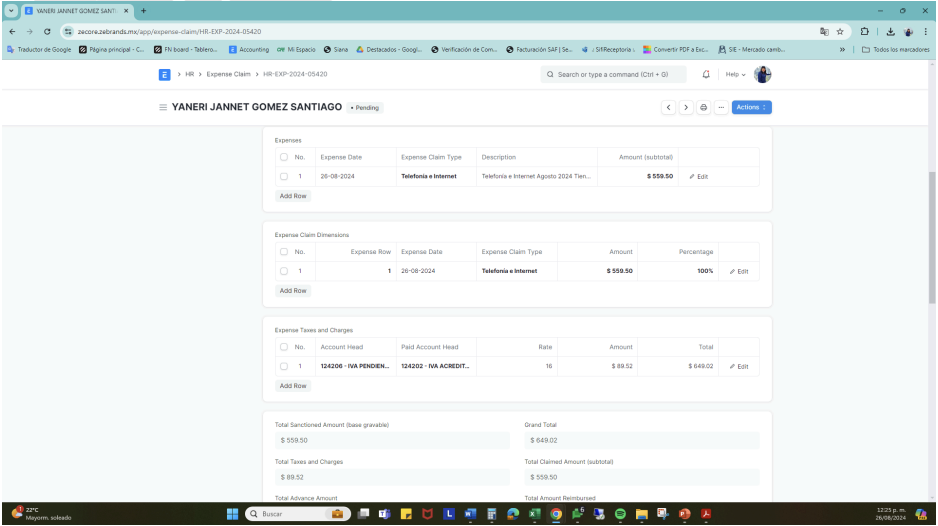Image resolution: width=938 pixels, height=526 pixels.
Task: Go to the next document using right arrow
Action: tap(686, 107)
